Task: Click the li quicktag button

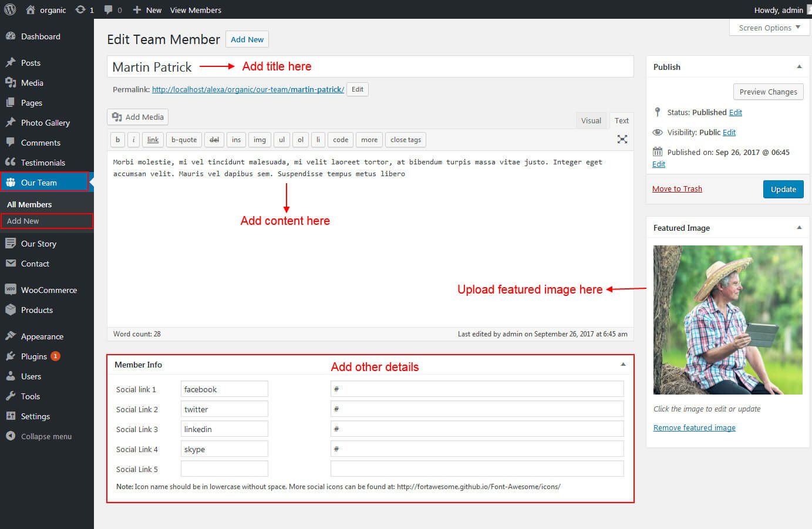Action: 318,140
